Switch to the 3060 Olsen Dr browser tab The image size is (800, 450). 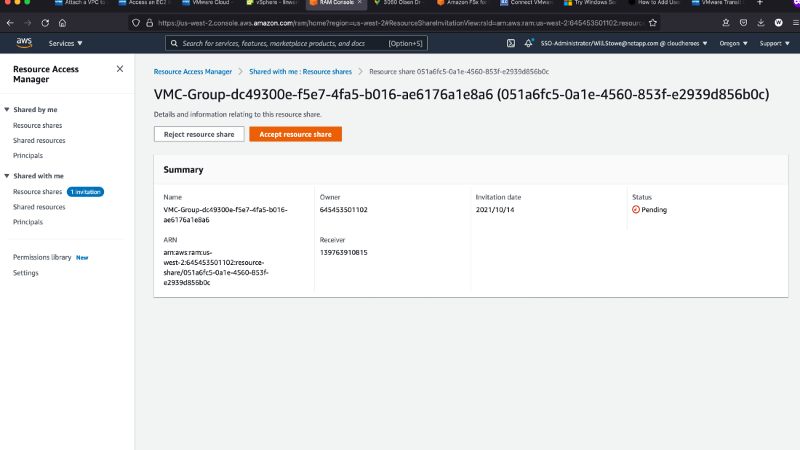pyautogui.click(x=399, y=3)
